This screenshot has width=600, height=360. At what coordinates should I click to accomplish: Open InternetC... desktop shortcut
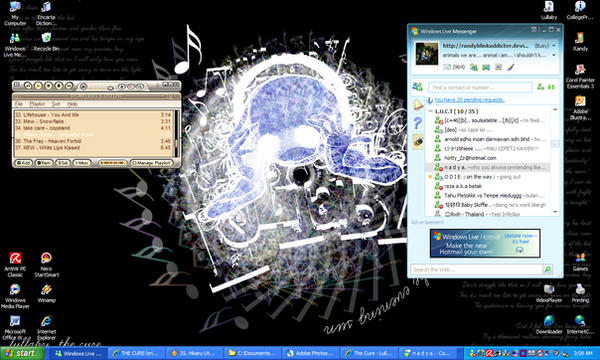click(x=580, y=325)
